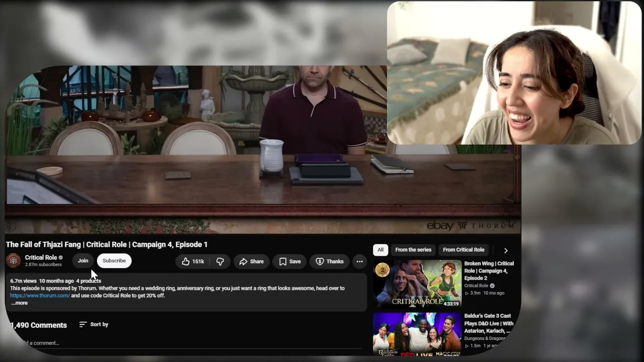Click the 4:33:19 duration badge
This screenshot has height=362, width=644.
pyautogui.click(x=451, y=304)
